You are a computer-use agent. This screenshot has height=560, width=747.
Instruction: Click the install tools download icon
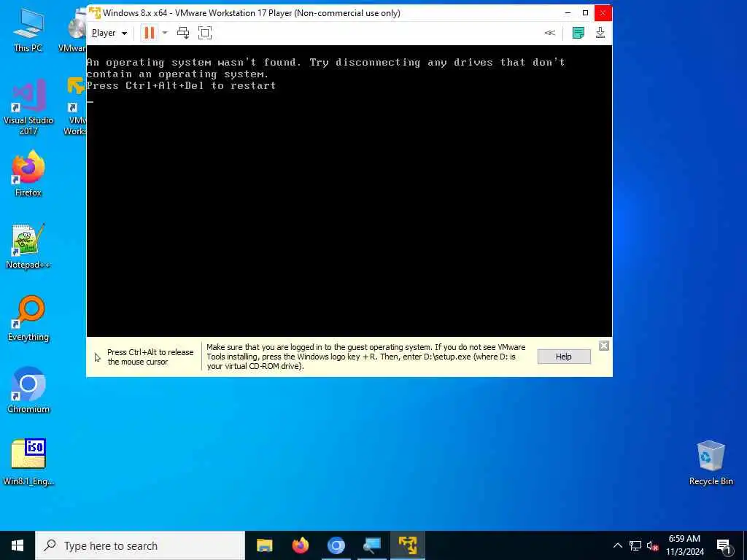click(x=600, y=33)
